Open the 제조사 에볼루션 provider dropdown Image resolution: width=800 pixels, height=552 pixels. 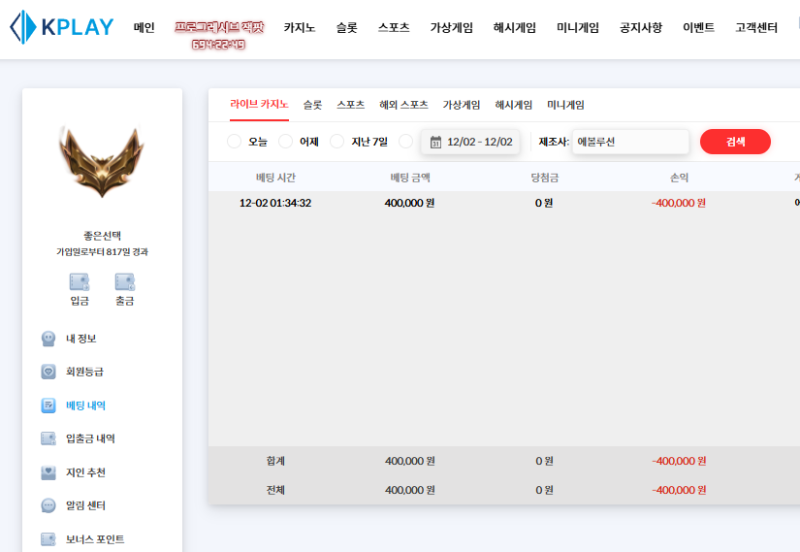click(631, 142)
